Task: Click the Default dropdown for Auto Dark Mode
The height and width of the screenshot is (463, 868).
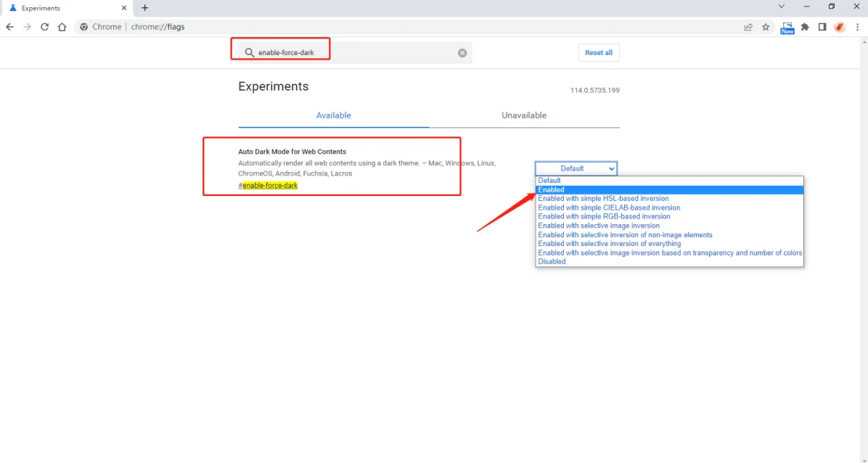Action: pyautogui.click(x=576, y=168)
